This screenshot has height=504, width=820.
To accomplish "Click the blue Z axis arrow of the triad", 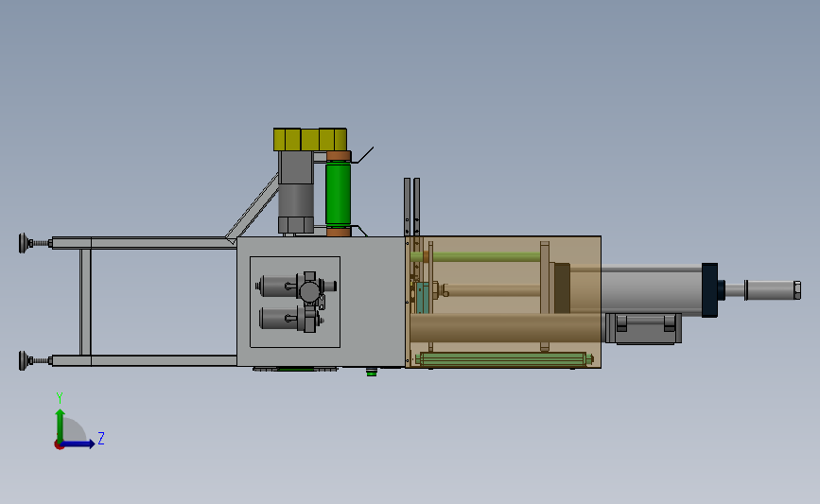I will click(79, 443).
